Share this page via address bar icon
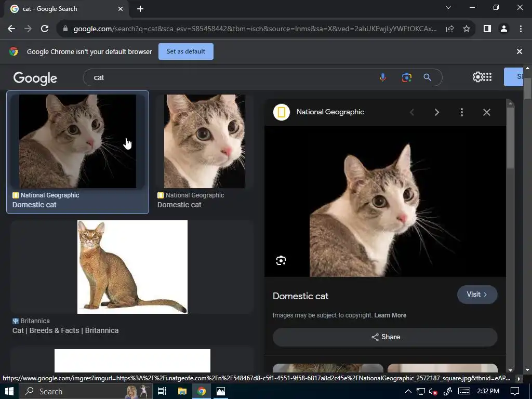 pos(450,29)
